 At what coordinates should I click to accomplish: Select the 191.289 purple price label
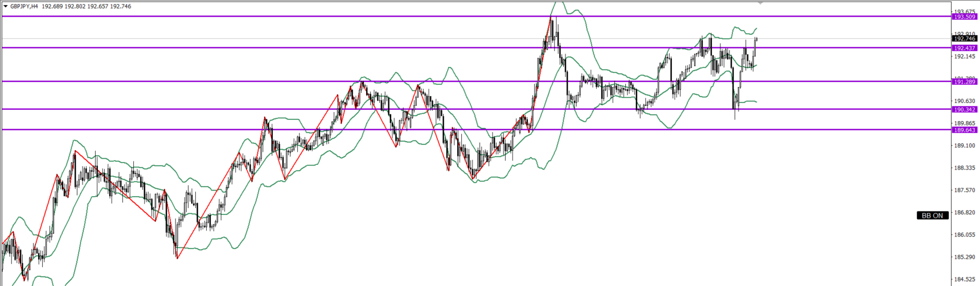[x=965, y=82]
